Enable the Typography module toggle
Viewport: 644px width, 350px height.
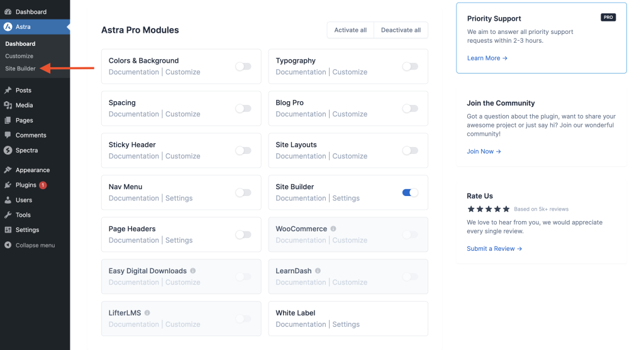[410, 67]
